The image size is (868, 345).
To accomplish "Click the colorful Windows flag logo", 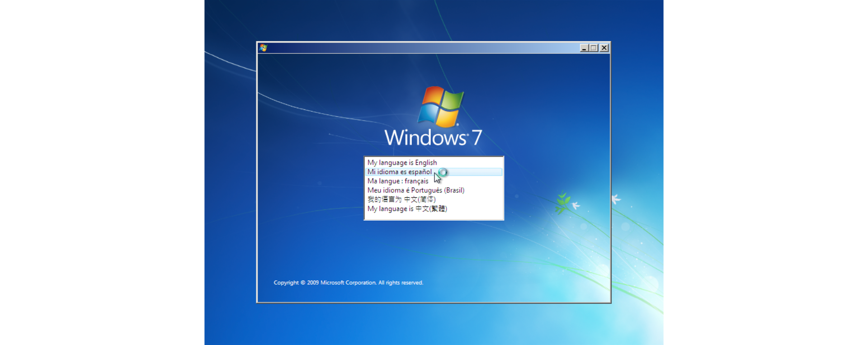I will 440,107.
